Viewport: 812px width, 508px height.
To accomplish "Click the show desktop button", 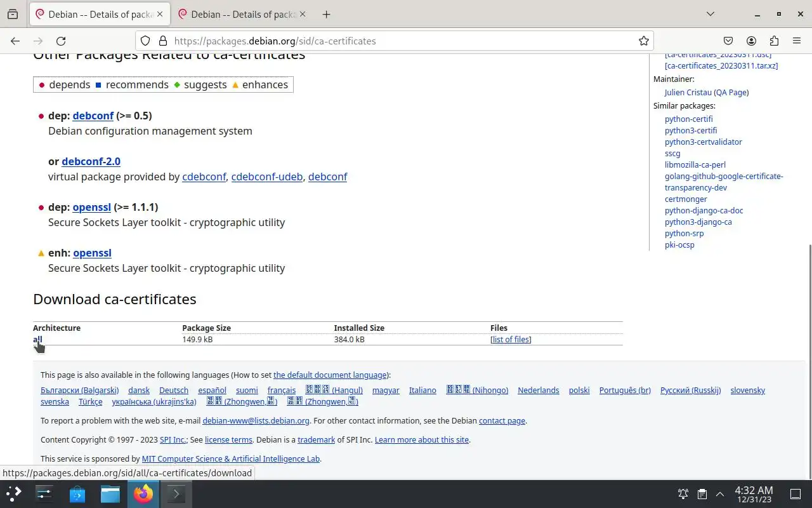I will [x=796, y=493].
